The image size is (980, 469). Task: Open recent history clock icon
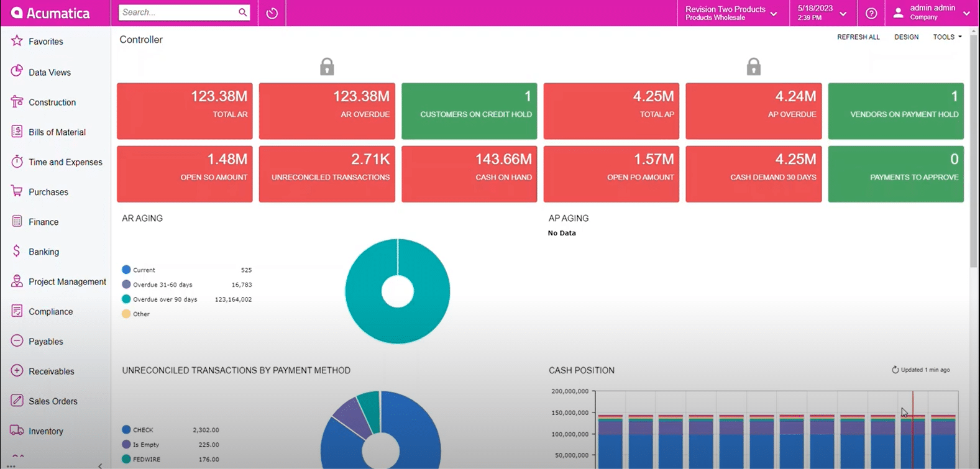click(272, 13)
